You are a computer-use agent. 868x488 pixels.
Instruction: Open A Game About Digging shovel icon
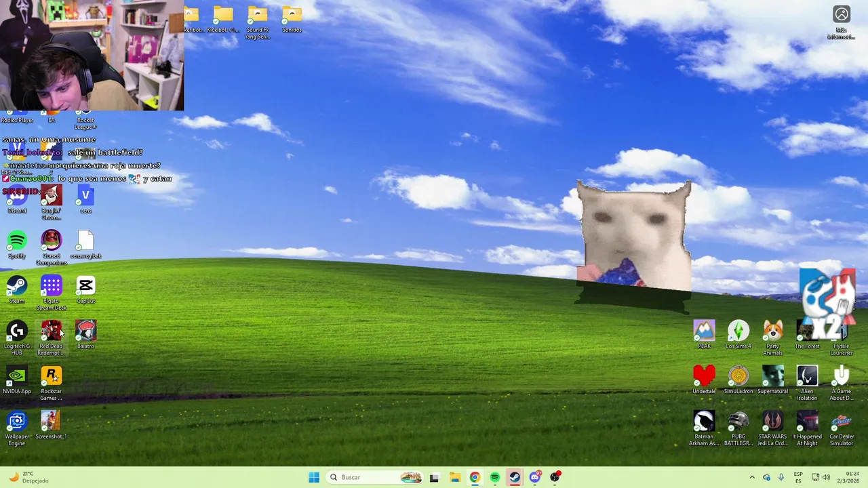coord(842,383)
